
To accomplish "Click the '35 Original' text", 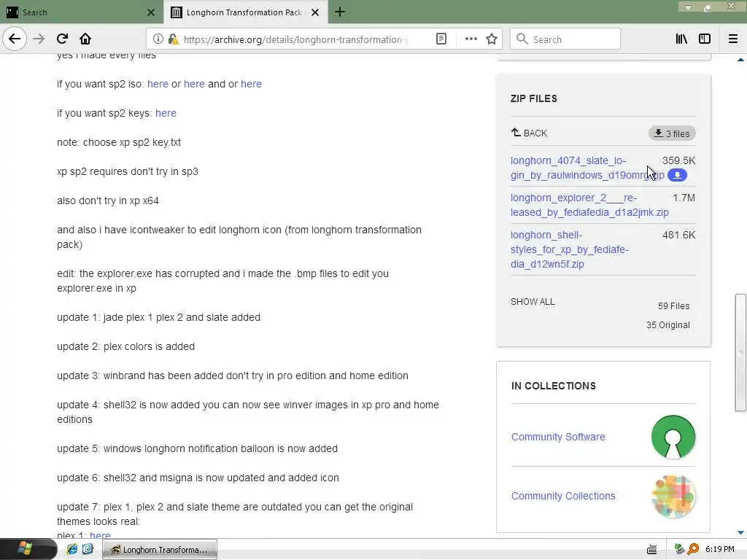I will 668,324.
